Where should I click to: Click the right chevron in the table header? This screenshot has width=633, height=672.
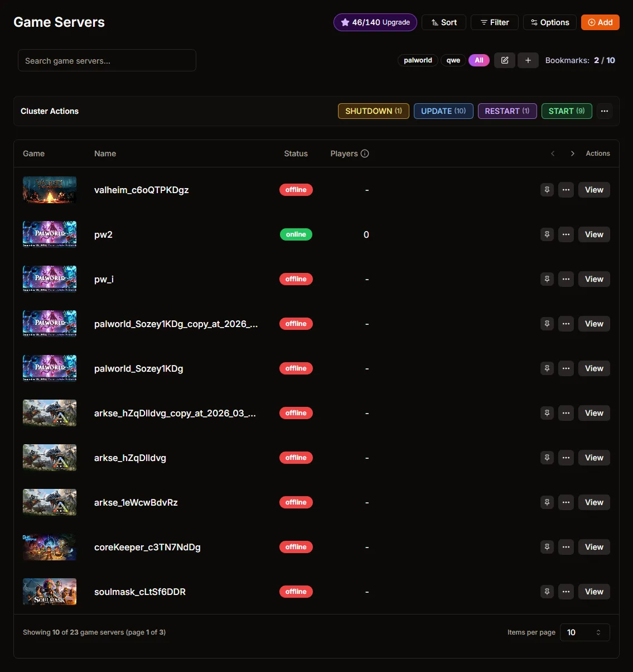coord(572,153)
